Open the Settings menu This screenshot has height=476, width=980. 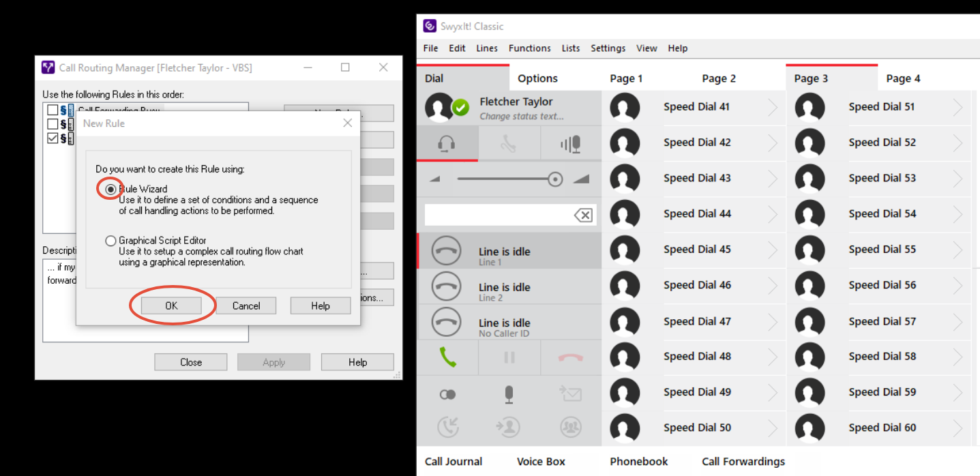pyautogui.click(x=608, y=48)
